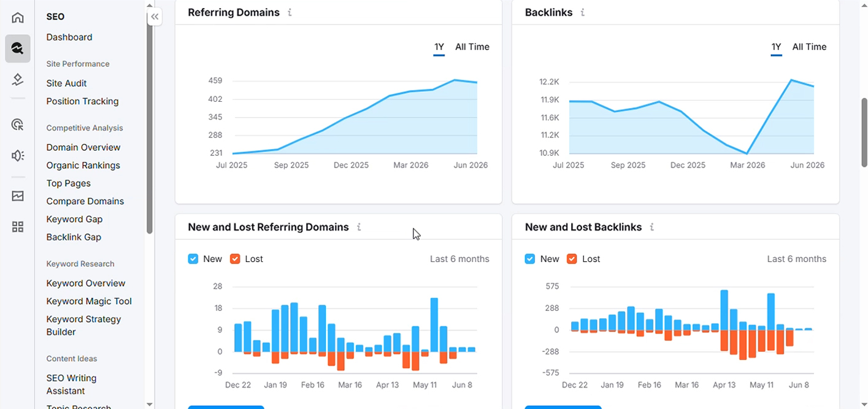Image resolution: width=868 pixels, height=409 pixels.
Task: Click sidebar scrollbar up arrow
Action: coord(150,4)
